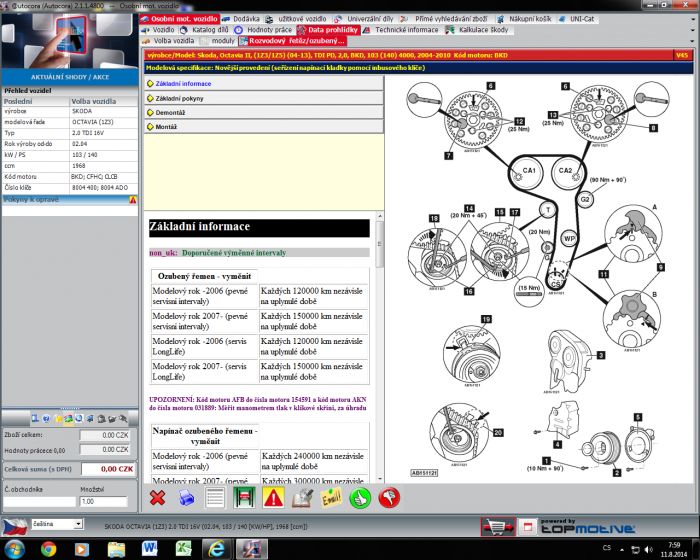Select the Data prohlídky tab
This screenshot has width=700, height=560.
tap(328, 30)
